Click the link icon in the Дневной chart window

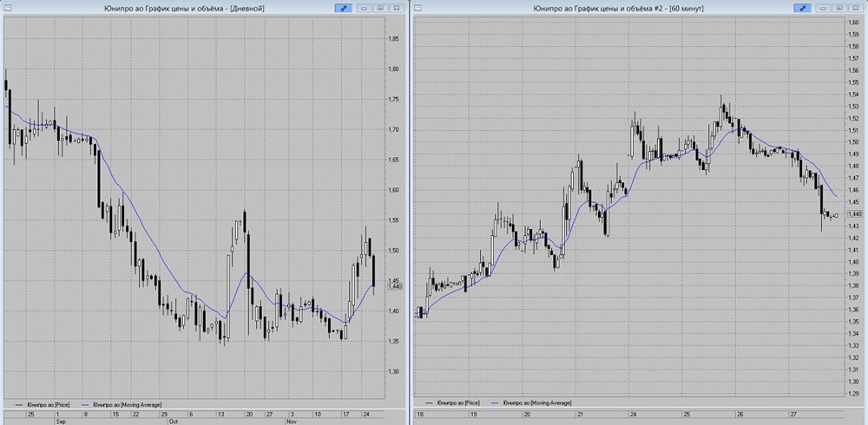[x=344, y=8]
